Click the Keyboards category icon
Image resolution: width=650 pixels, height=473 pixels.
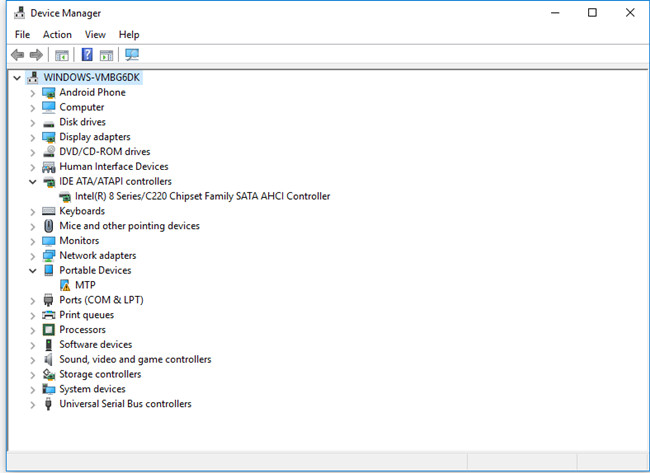[x=49, y=211]
